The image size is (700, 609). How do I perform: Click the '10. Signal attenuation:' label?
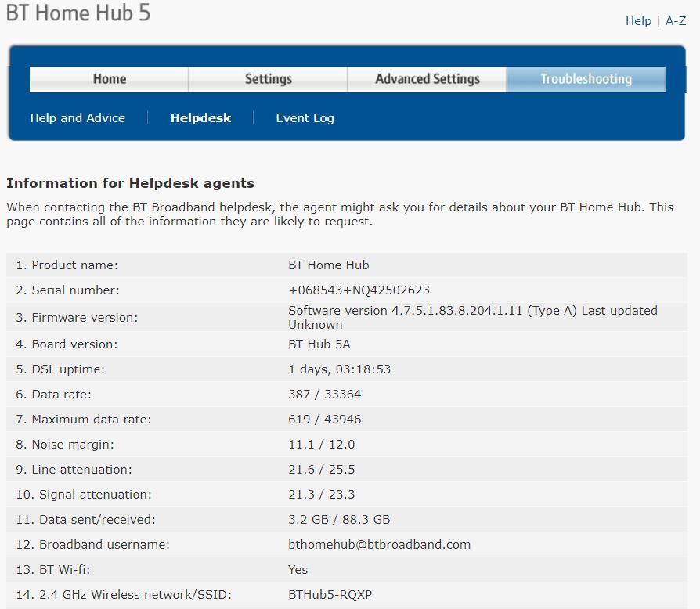84,494
